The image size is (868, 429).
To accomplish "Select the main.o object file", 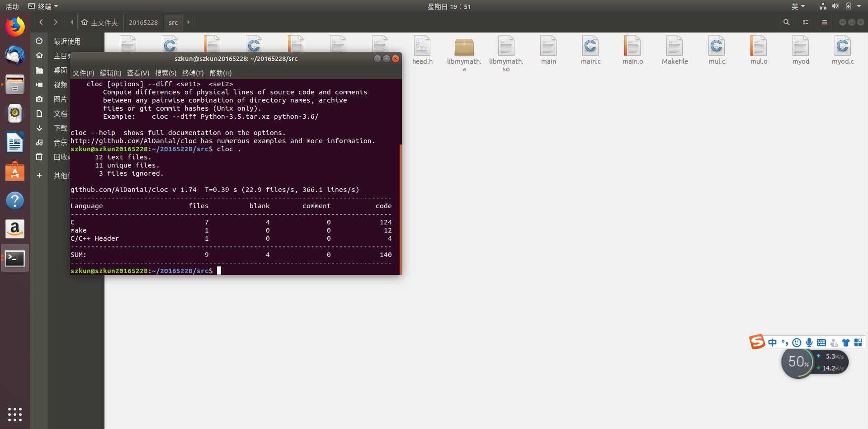I will (x=632, y=50).
